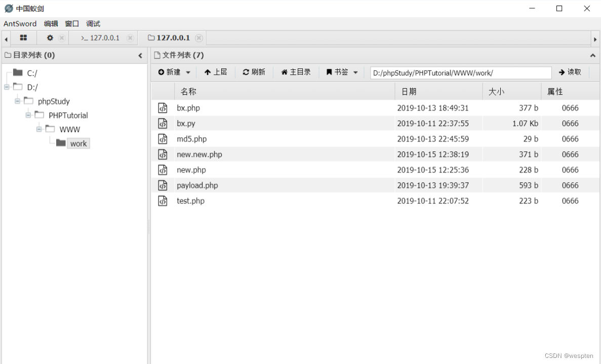601x364 pixels.
Task: Select the file name new.new.php
Action: [x=199, y=154]
